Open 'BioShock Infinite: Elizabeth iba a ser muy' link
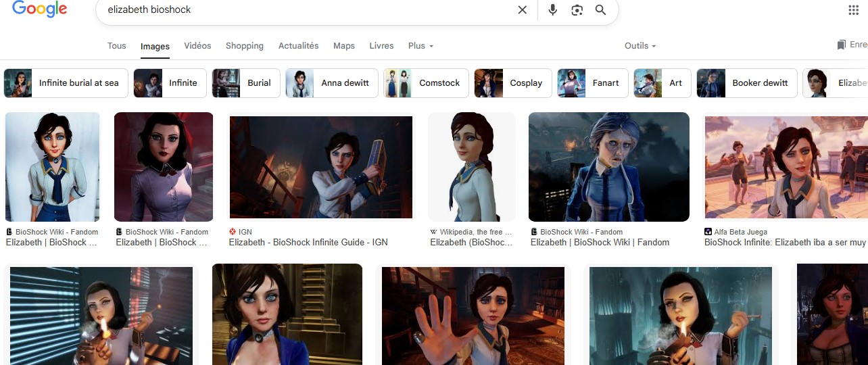 pos(786,242)
